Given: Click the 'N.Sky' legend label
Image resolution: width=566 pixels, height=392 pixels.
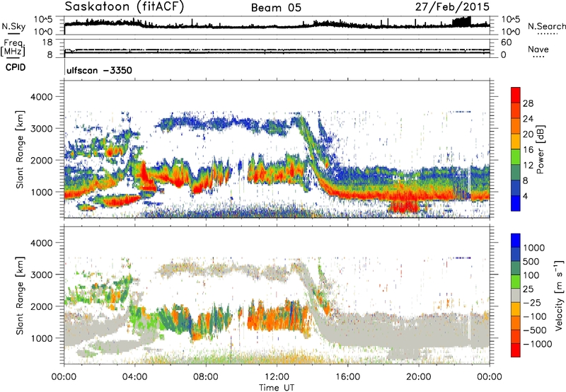Looking at the screenshot, I should (x=13, y=26).
